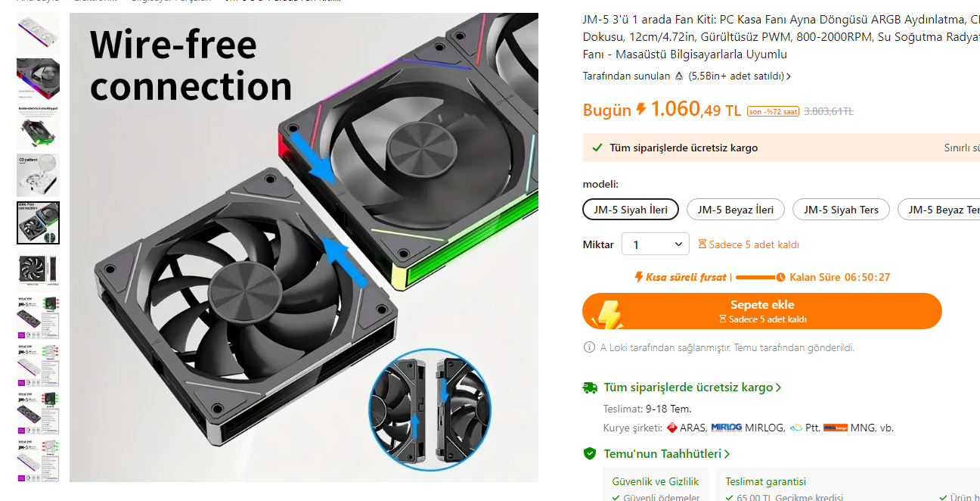980x501 pixels.
Task: Expand the Tüm siparişlerde ücretsiz kargo details chevron
Action: tap(778, 387)
